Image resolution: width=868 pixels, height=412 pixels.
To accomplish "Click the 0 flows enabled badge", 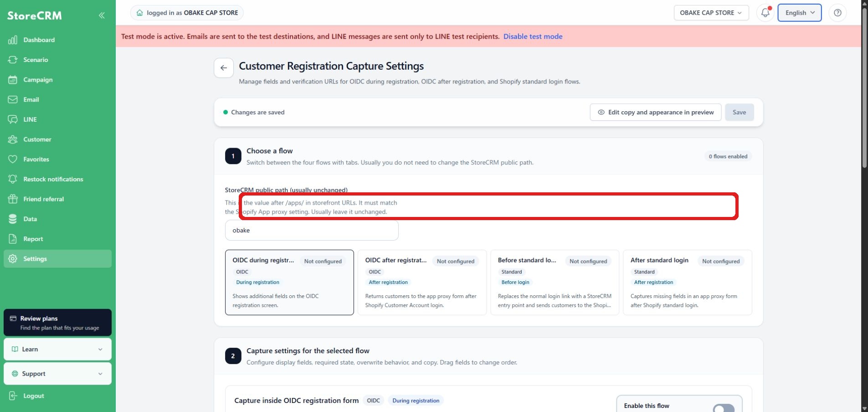I will tap(728, 156).
